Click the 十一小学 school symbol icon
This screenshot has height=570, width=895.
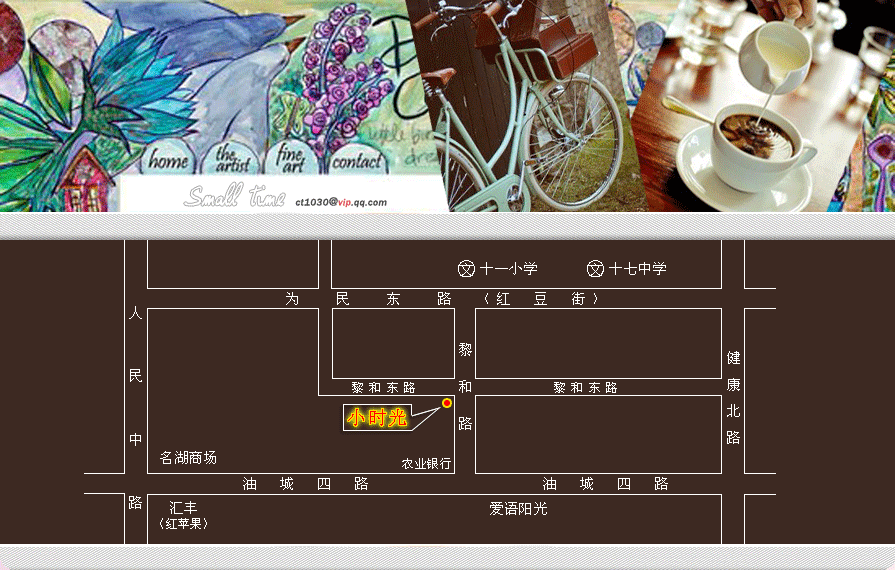[466, 269]
